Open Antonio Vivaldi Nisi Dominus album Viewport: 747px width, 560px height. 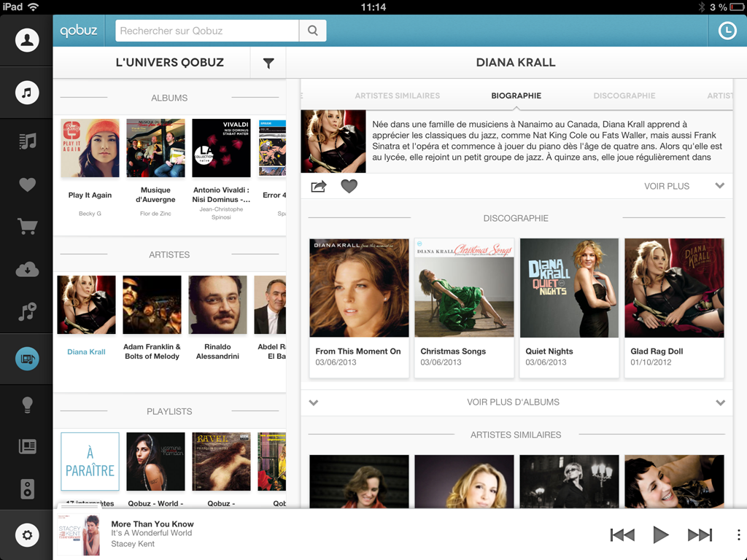pos(221,148)
